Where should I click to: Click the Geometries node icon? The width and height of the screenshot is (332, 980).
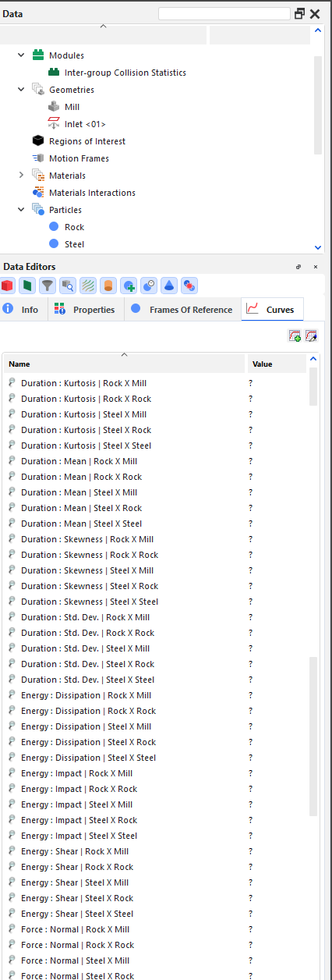[x=38, y=90]
